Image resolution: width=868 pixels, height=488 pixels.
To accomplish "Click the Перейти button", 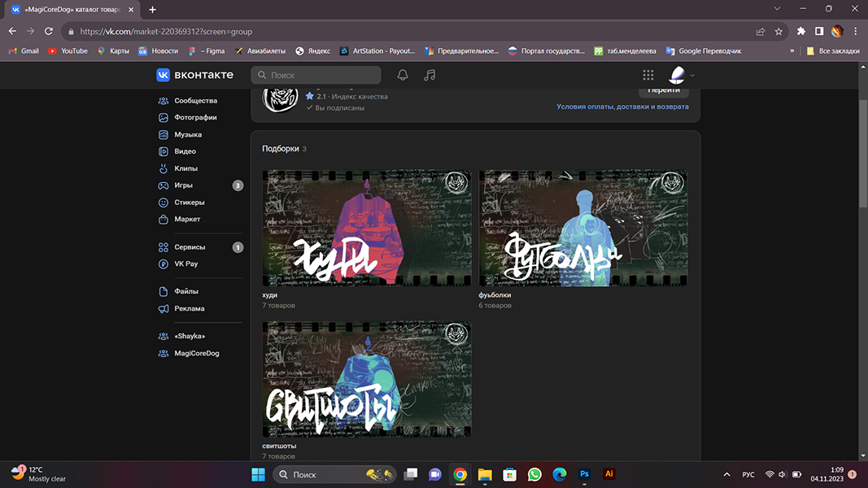I will [663, 89].
